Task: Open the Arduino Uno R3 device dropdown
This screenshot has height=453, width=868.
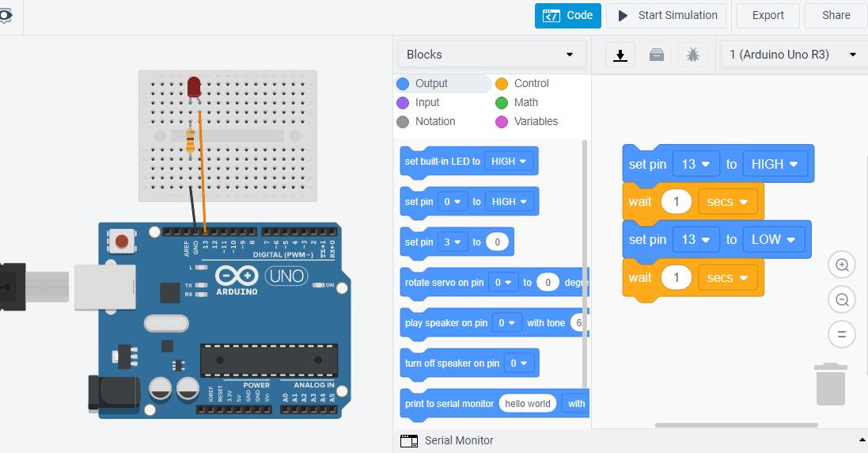Action: pos(792,55)
